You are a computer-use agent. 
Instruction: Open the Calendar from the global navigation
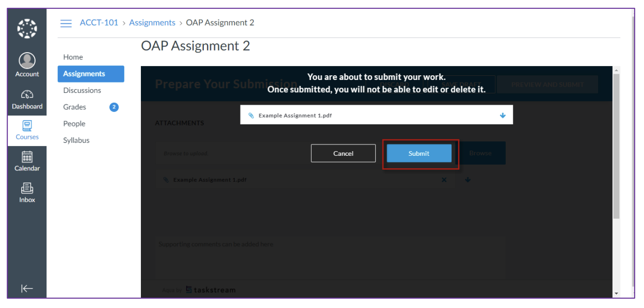pos(27,161)
